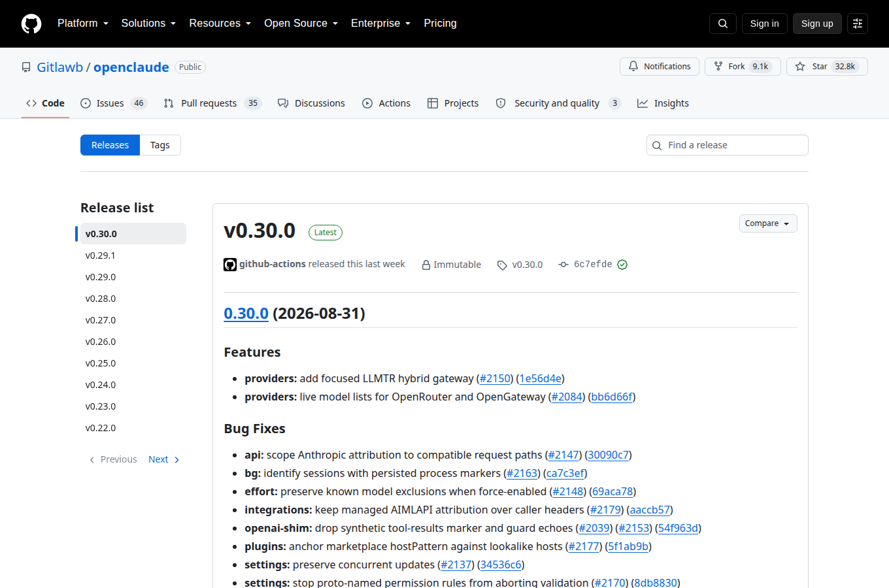This screenshot has width=889, height=588.
Task: Select v0.25.0 in release list
Action: coord(133,363)
